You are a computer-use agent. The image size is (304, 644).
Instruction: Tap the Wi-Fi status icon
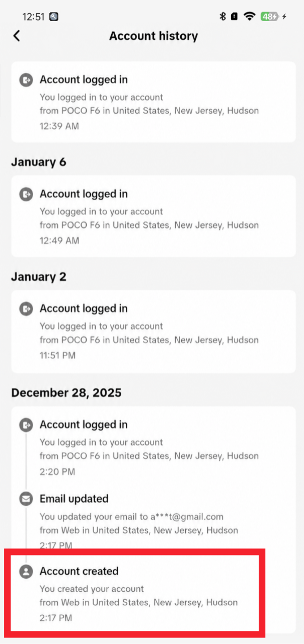point(250,16)
